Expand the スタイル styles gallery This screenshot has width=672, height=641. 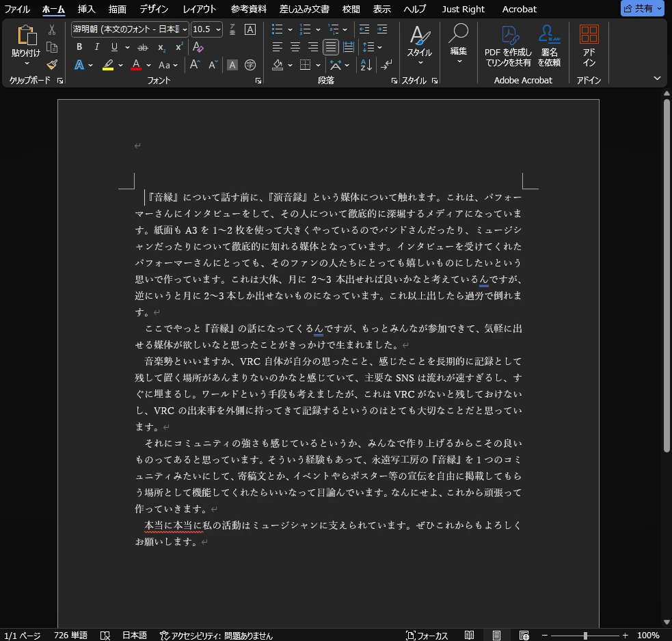click(x=420, y=46)
